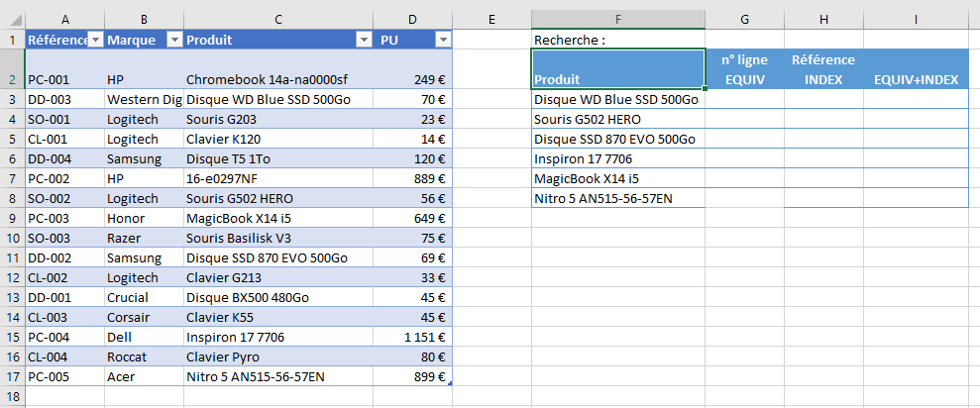Select the 'Crucial' brand cell
The image size is (980, 408).
[x=145, y=297]
